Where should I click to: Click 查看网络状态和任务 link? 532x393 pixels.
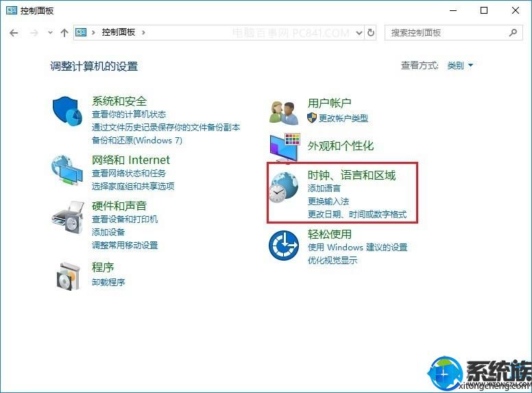(x=129, y=173)
